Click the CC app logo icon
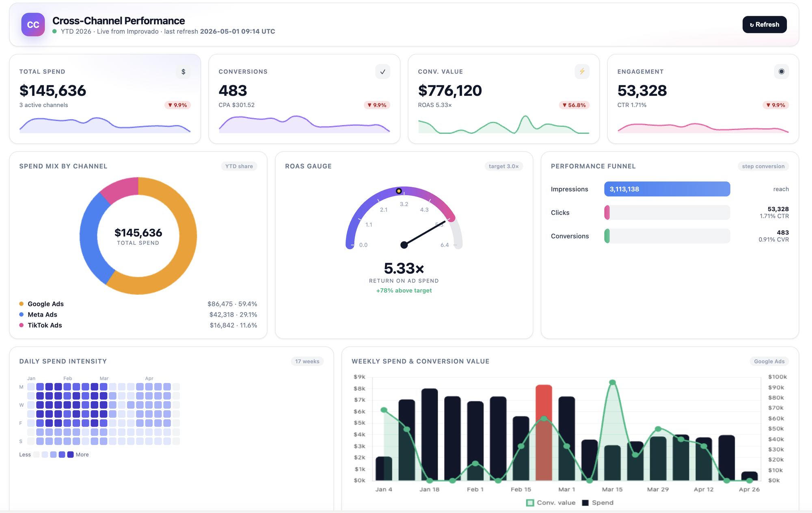The width and height of the screenshot is (812, 513). [x=33, y=24]
